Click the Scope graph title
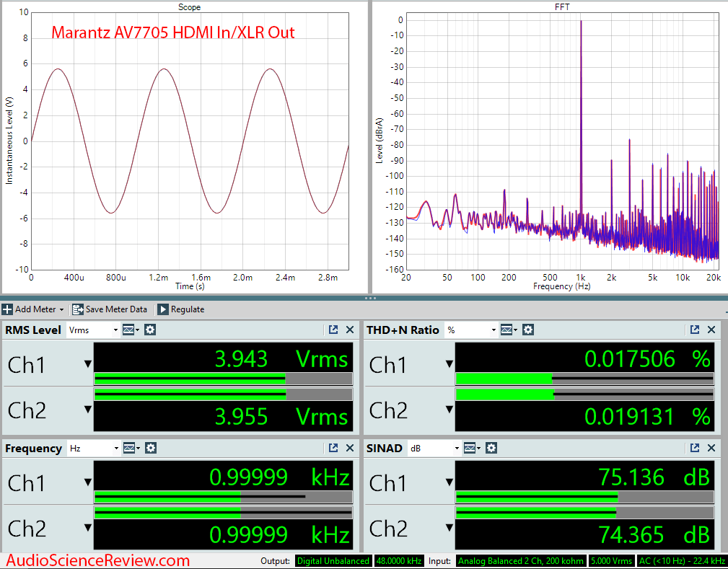Viewport: 728px width, 569px height. [190, 7]
